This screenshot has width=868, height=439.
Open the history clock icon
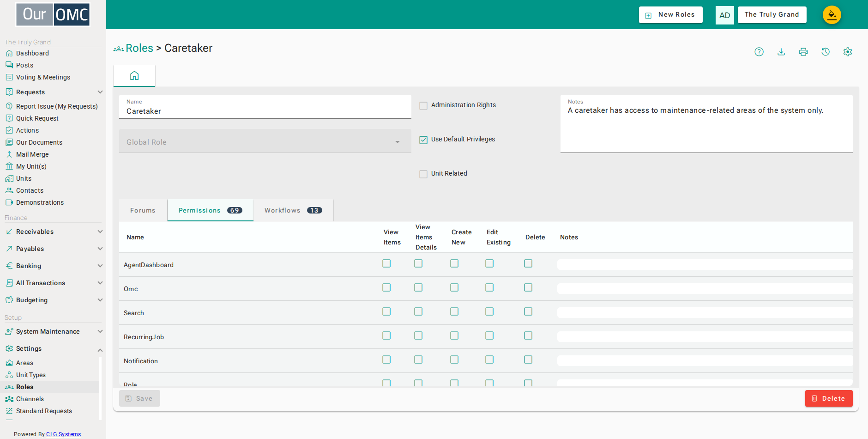pos(826,52)
